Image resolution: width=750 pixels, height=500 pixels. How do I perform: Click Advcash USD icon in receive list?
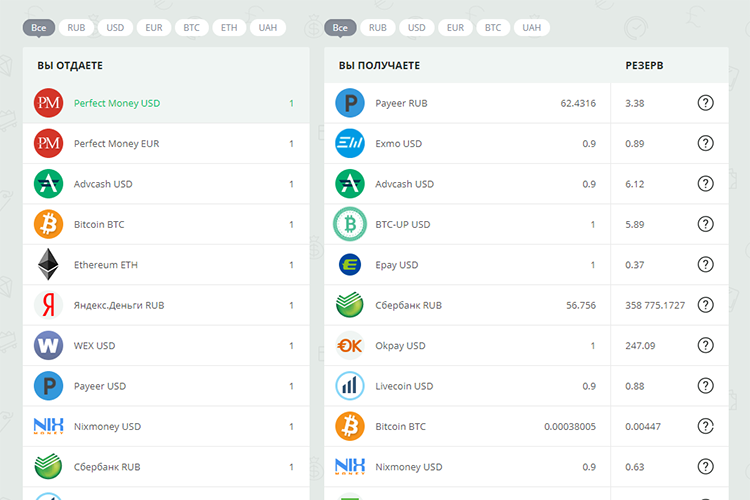pos(350,184)
